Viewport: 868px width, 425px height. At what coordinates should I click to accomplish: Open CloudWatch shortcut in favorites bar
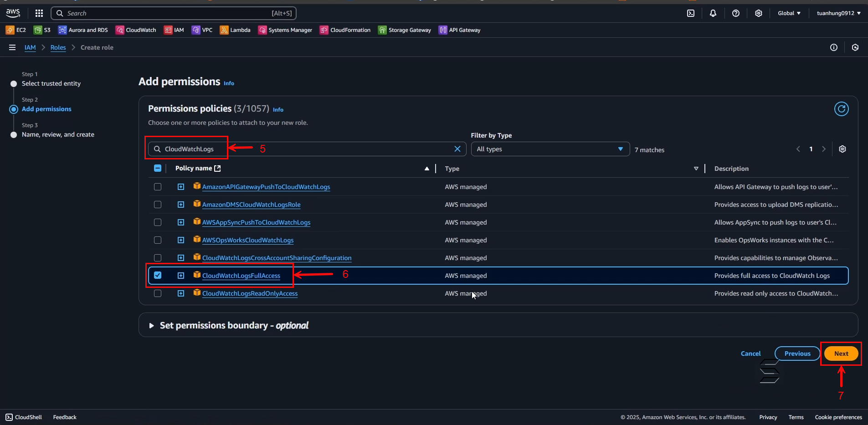point(136,30)
